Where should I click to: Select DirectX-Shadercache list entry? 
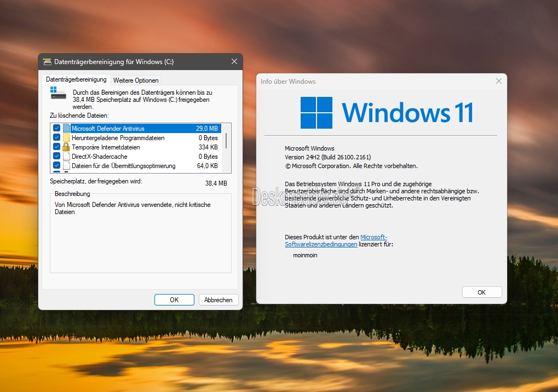click(x=99, y=156)
